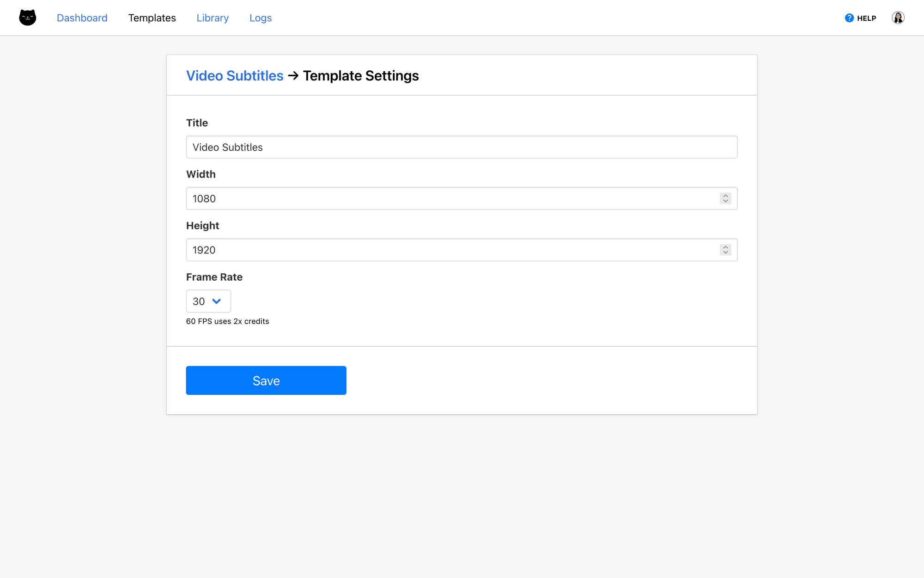Open the Library page
The height and width of the screenshot is (578, 924).
212,18
